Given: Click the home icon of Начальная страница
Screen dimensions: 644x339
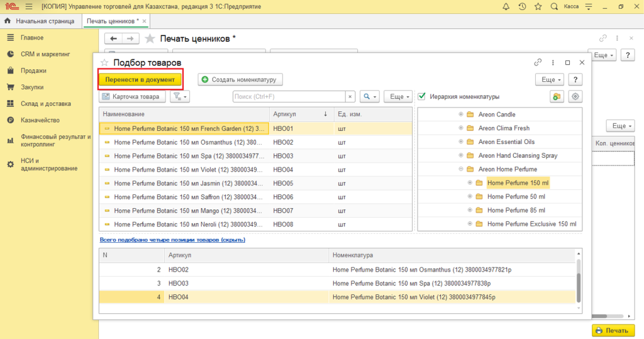Looking at the screenshot, I should click(x=8, y=21).
